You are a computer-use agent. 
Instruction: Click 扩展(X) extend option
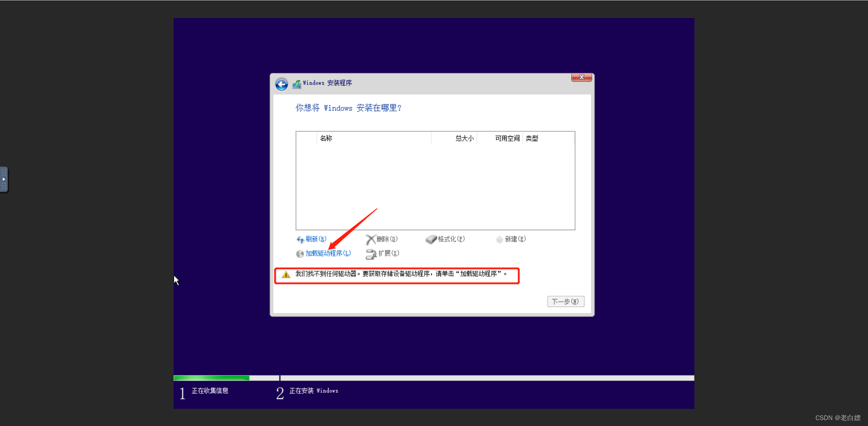389,253
